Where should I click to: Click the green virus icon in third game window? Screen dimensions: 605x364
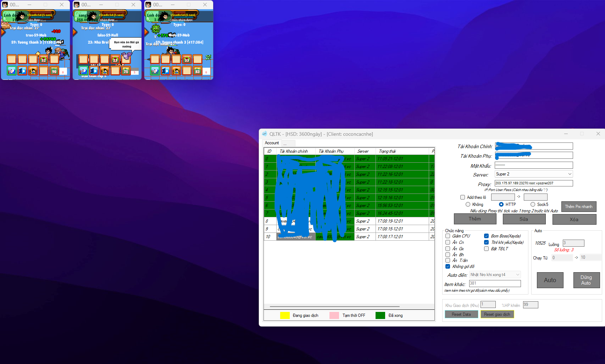click(x=156, y=29)
